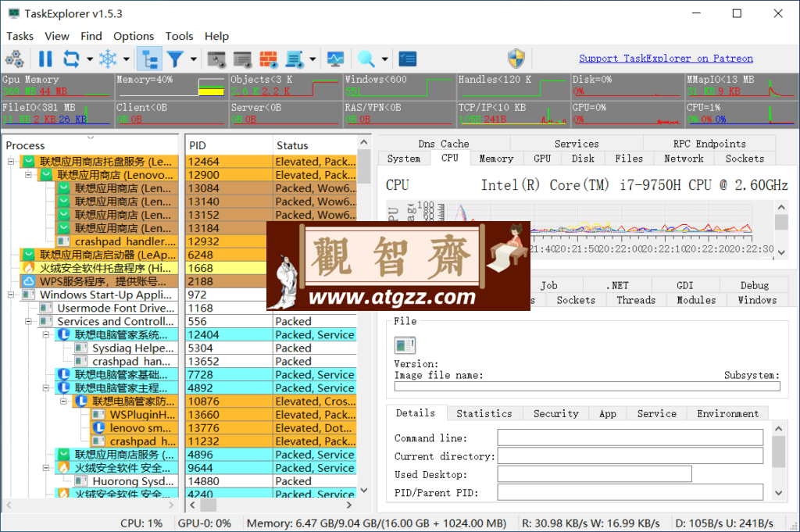Click green icon of 联想应用商店服务 row
Screen dimensions: 800x532
pos(63,455)
